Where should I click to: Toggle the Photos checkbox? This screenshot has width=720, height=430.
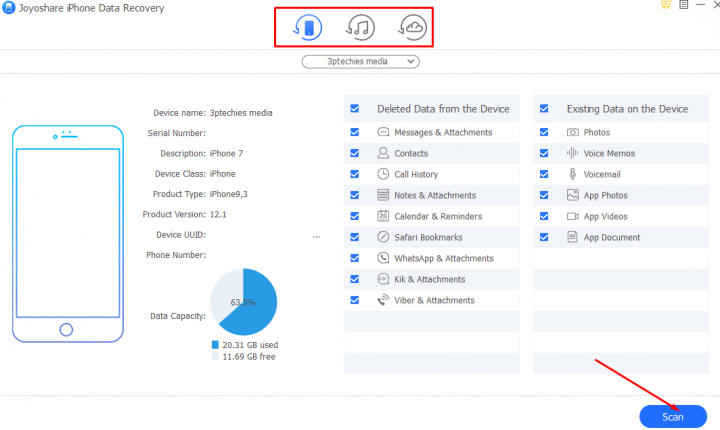point(544,132)
